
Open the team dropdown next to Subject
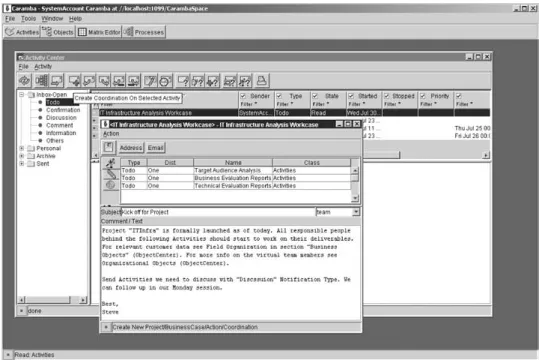pyautogui.click(x=356, y=212)
